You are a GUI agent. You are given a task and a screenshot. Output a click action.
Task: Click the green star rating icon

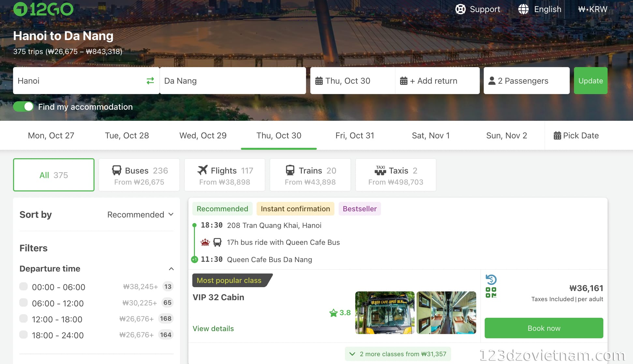333,313
